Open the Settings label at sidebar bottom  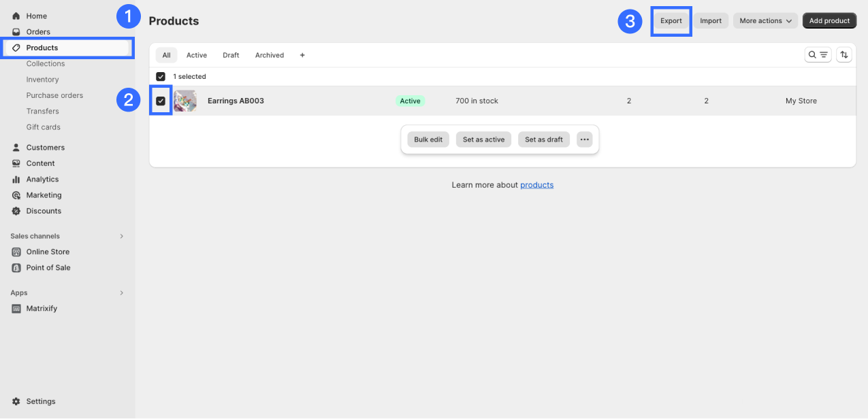(41, 401)
